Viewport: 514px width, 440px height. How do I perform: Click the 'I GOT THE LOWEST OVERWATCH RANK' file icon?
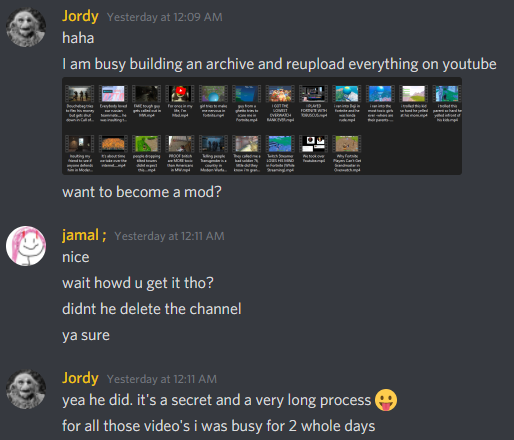click(x=280, y=94)
